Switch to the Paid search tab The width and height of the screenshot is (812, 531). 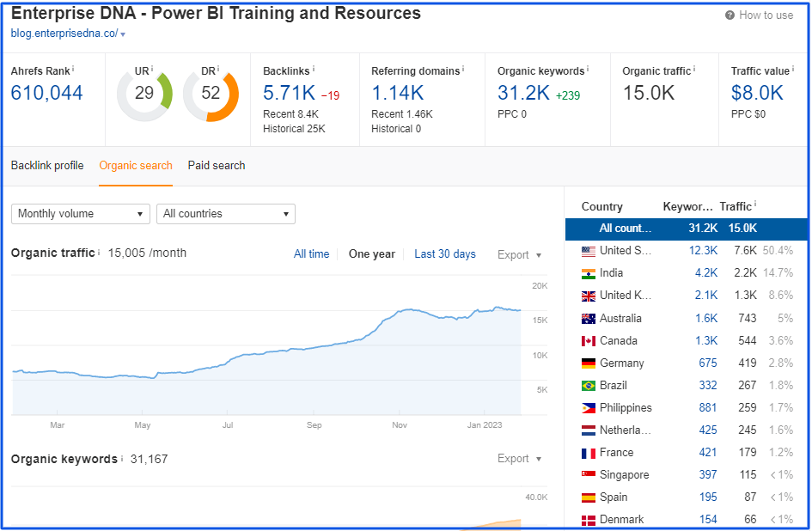[217, 165]
